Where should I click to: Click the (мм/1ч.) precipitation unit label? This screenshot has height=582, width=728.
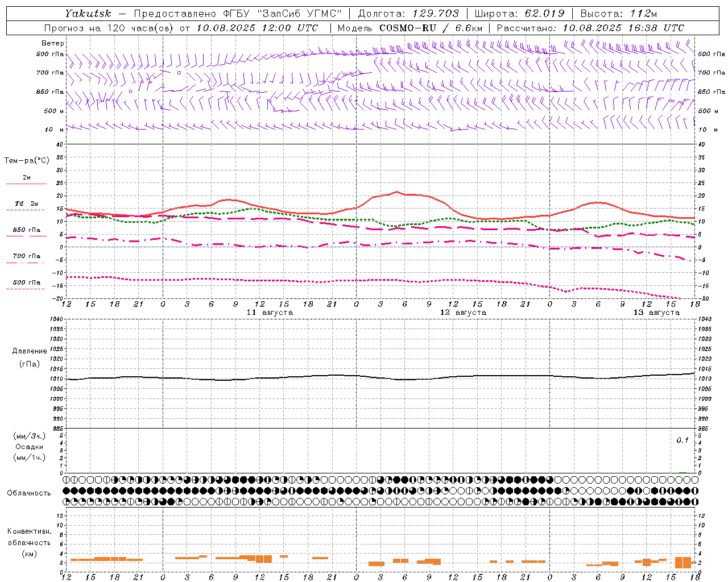(x=30, y=458)
